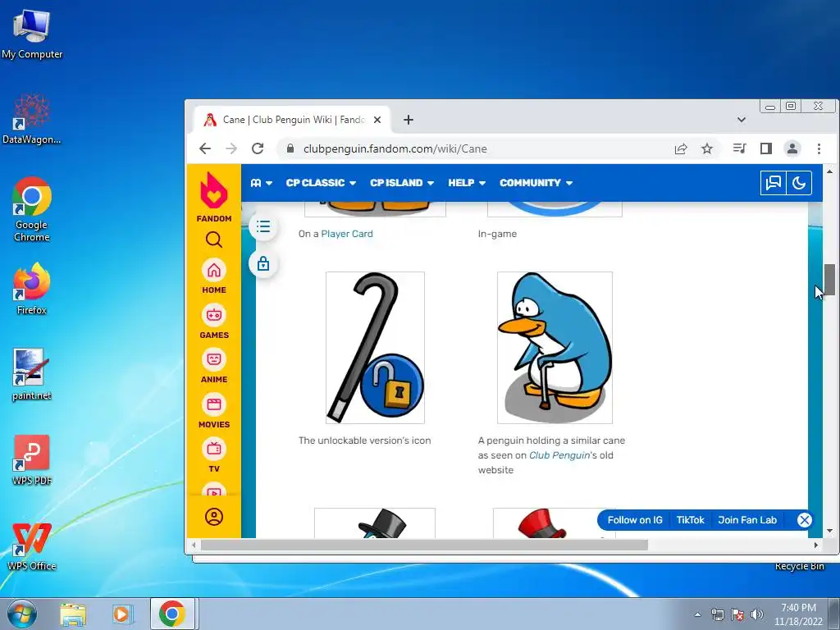
Task: Click horizontal scrollbar right arrow
Action: 815,545
